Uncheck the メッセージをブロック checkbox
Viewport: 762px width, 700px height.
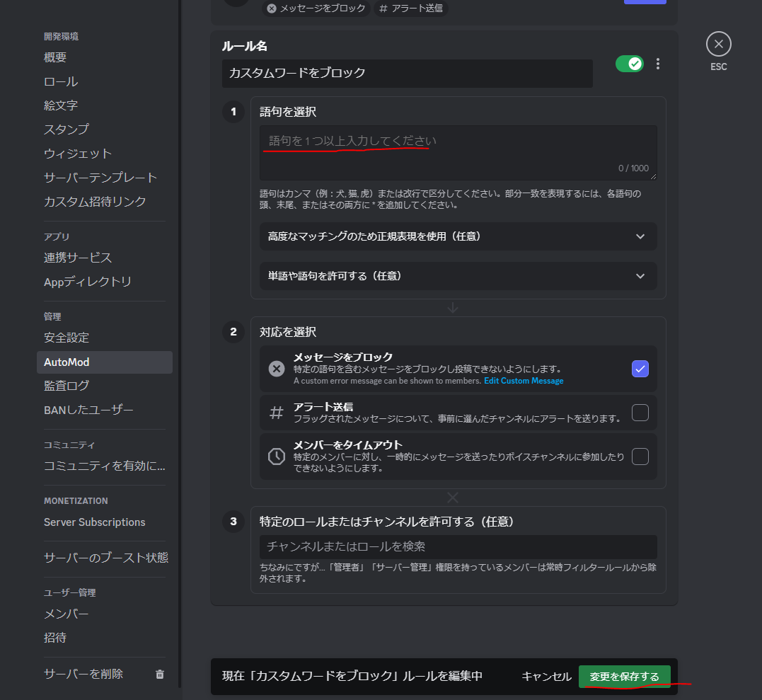tap(640, 369)
